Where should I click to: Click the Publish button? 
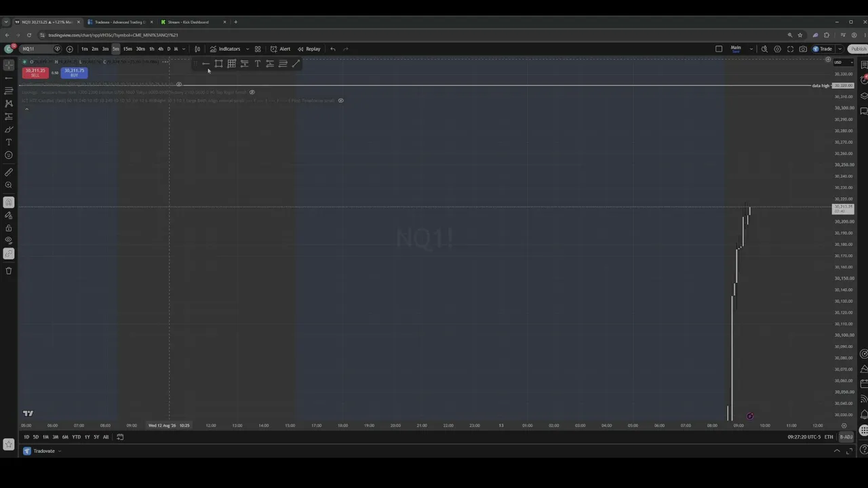tap(859, 49)
